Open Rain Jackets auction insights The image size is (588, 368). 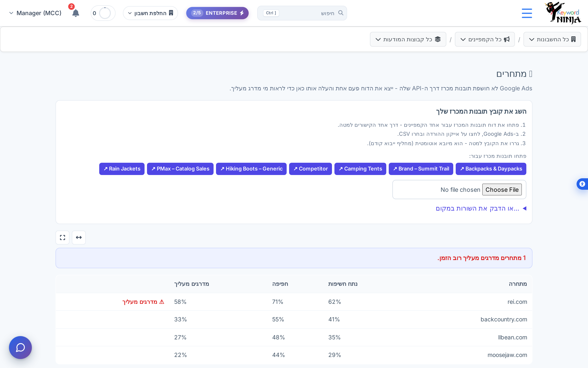click(x=122, y=169)
